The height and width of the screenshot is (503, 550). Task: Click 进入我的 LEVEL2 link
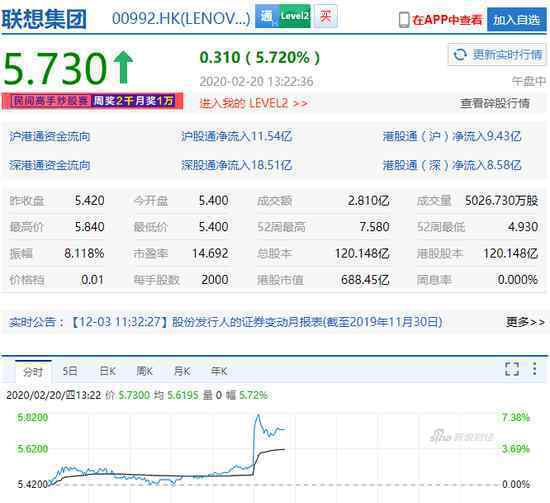(x=254, y=103)
